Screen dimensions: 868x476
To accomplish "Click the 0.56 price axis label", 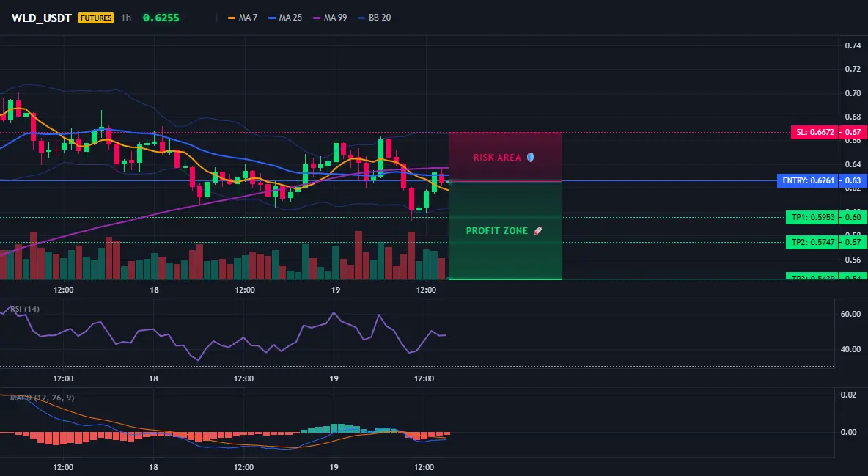I will [x=853, y=260].
